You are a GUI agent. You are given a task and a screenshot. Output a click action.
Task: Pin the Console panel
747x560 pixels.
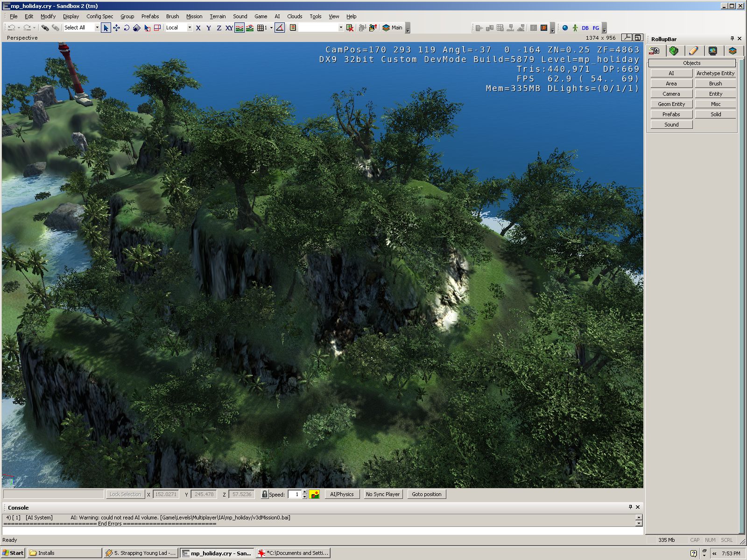coord(630,507)
